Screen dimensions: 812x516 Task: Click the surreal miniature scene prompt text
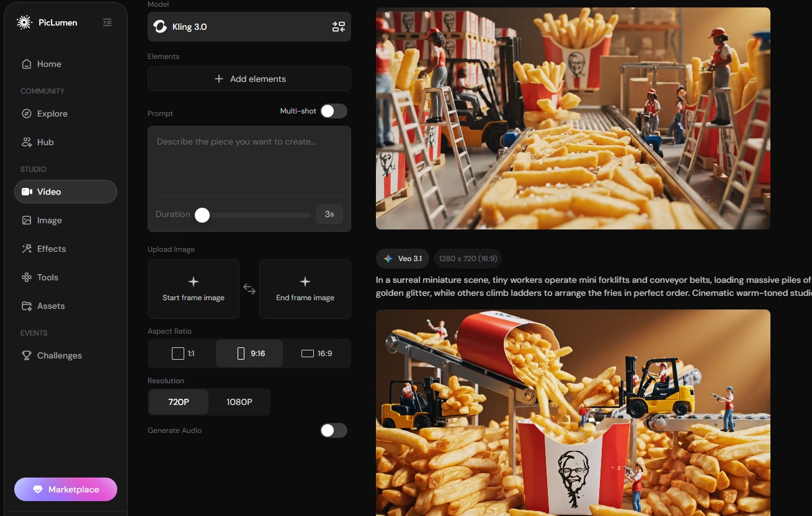[x=594, y=287]
